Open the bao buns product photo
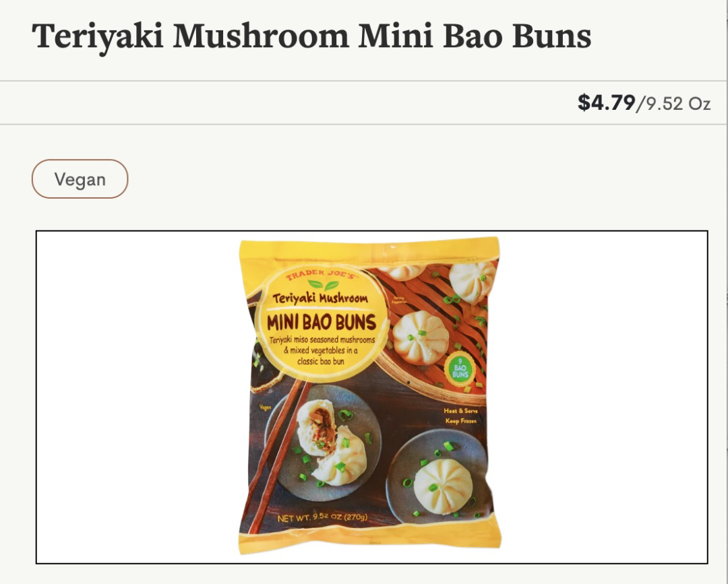 (371, 397)
